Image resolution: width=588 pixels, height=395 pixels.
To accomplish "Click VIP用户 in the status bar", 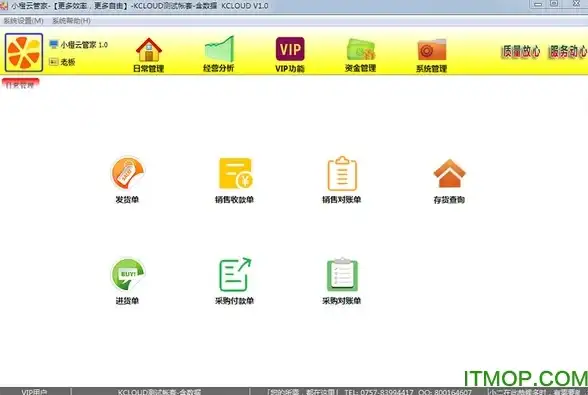I will (x=34, y=392).
